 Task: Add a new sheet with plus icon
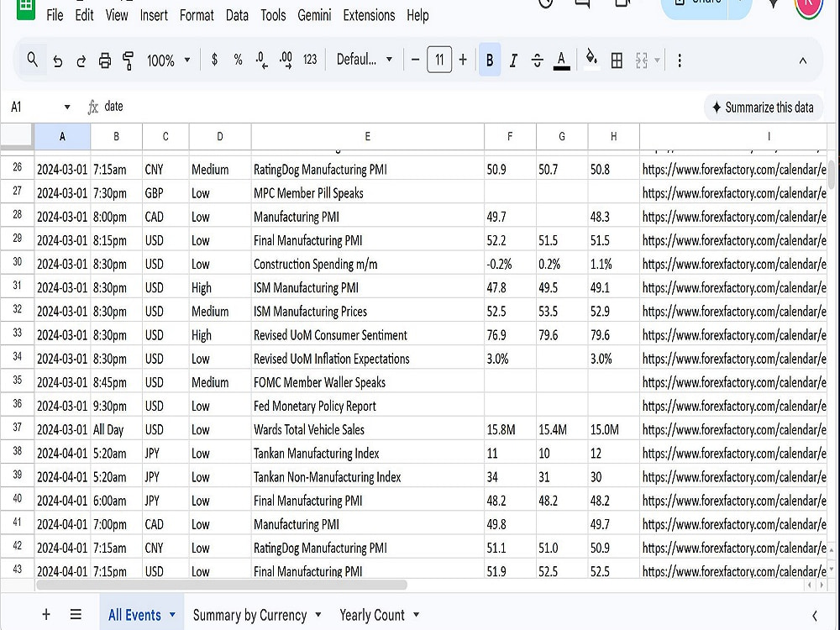(46, 615)
